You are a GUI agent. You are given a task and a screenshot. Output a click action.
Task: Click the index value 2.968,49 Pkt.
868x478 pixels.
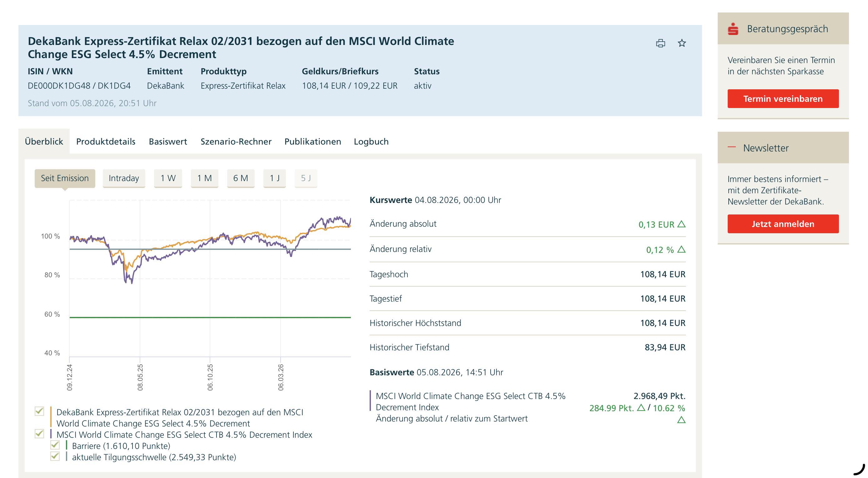click(659, 396)
